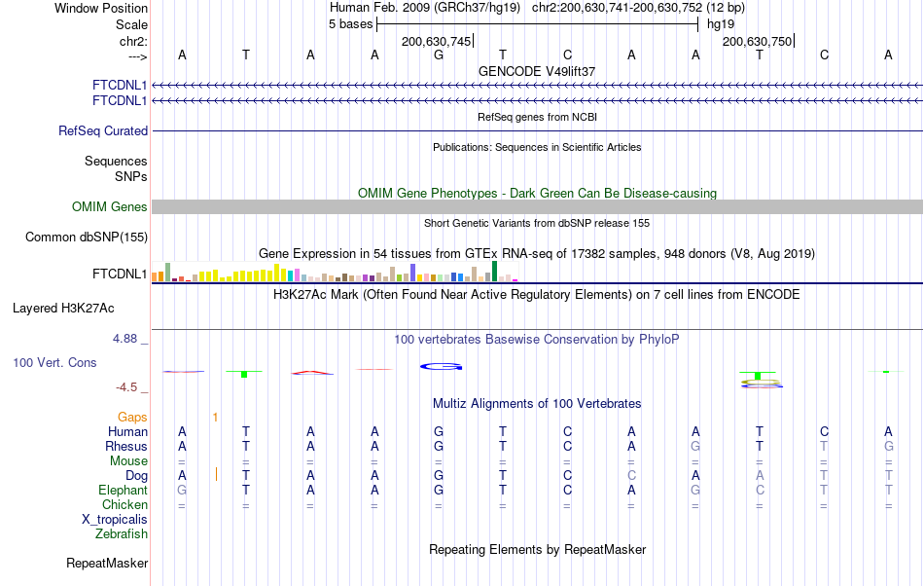Click the orange insertion bar in the Dog row
This screenshot has width=924, height=586.
click(216, 474)
